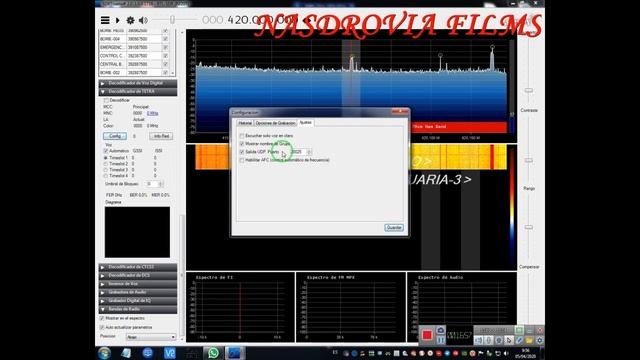
Task: Adjust the volume slider in the toolbar
Action: tap(173, 20)
